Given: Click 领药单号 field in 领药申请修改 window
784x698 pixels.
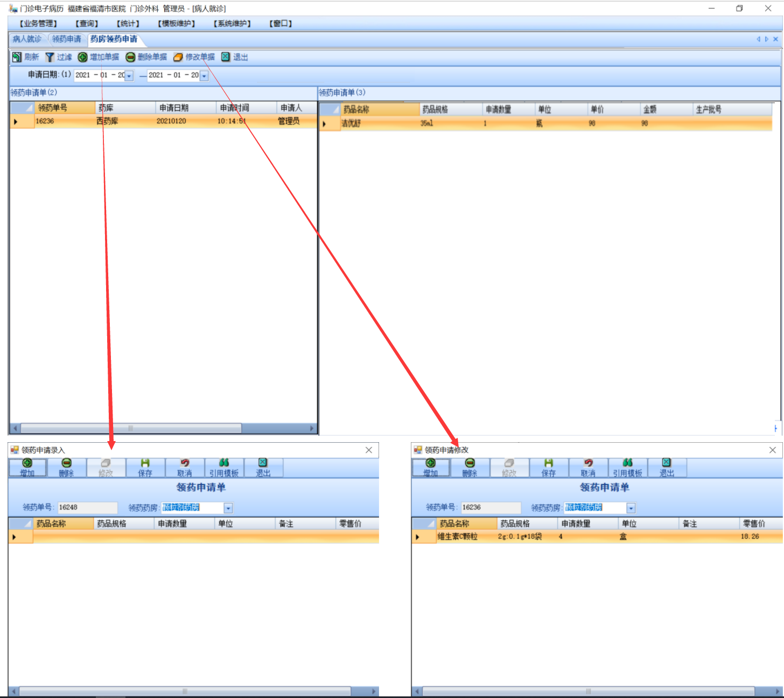Looking at the screenshot, I should [x=491, y=508].
